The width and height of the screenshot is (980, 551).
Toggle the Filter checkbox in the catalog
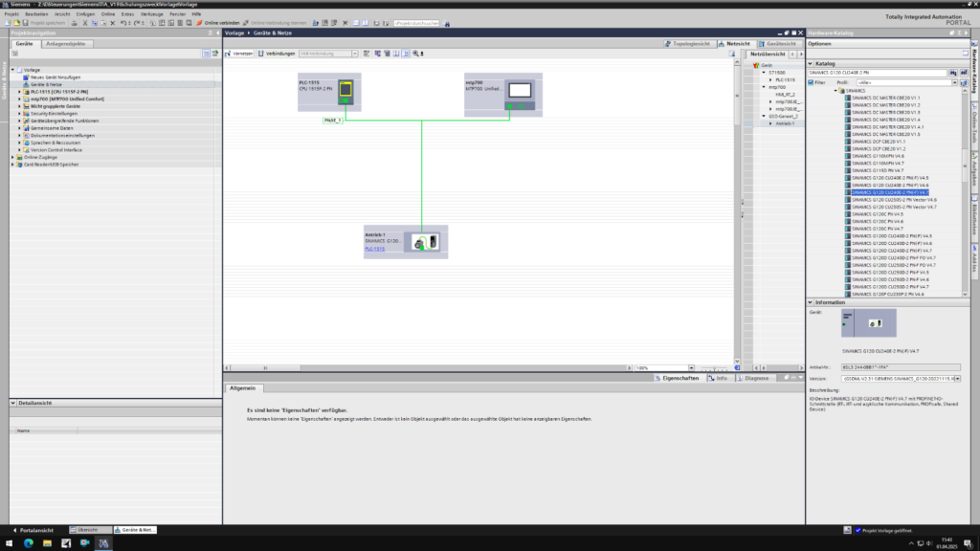[x=812, y=82]
